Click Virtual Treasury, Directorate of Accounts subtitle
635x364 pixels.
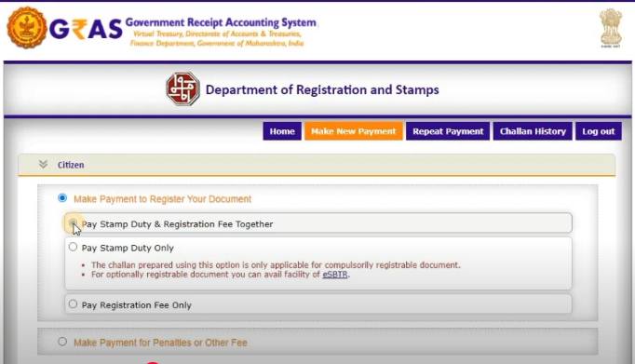point(217,34)
